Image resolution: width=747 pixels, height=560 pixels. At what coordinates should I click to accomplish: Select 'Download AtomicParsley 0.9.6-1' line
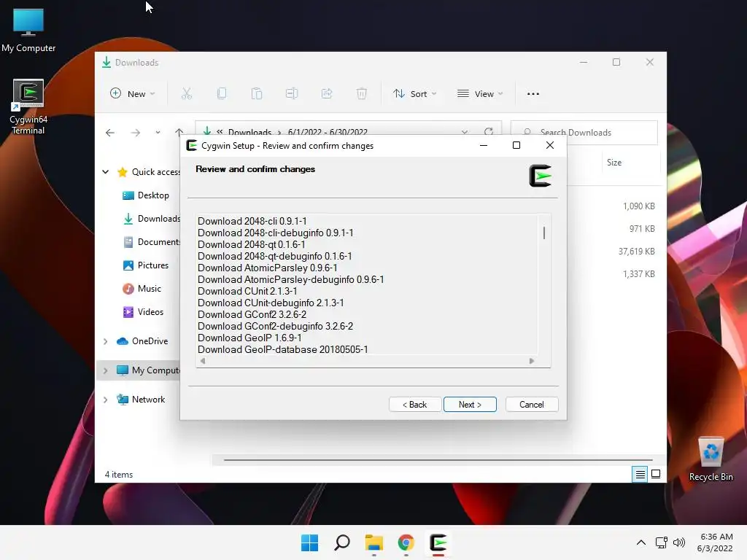point(267,268)
